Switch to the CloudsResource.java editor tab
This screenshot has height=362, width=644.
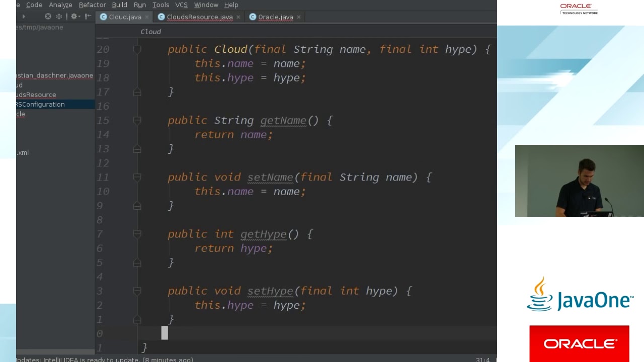coord(200,17)
